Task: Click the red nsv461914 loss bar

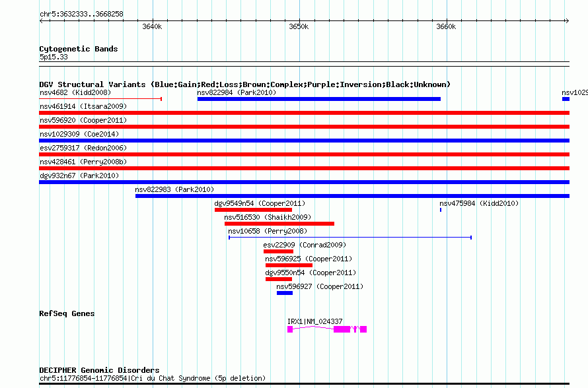Action: tap(304, 113)
